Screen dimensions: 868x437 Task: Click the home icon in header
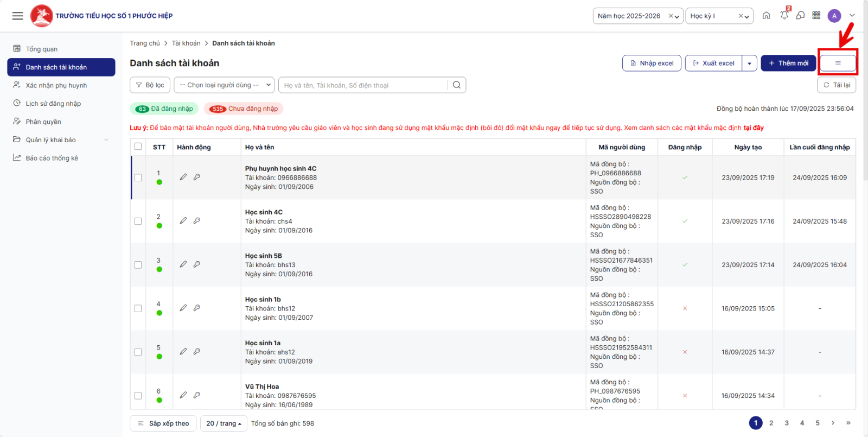tap(766, 16)
